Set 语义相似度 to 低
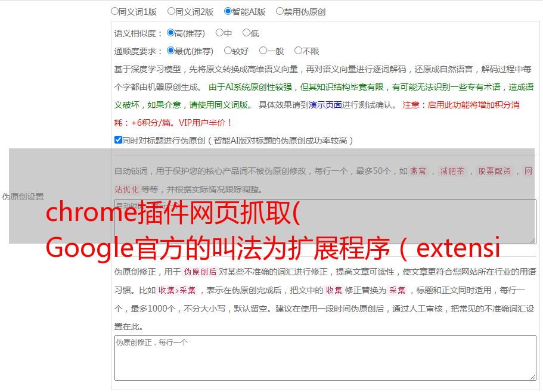 pyautogui.click(x=246, y=33)
